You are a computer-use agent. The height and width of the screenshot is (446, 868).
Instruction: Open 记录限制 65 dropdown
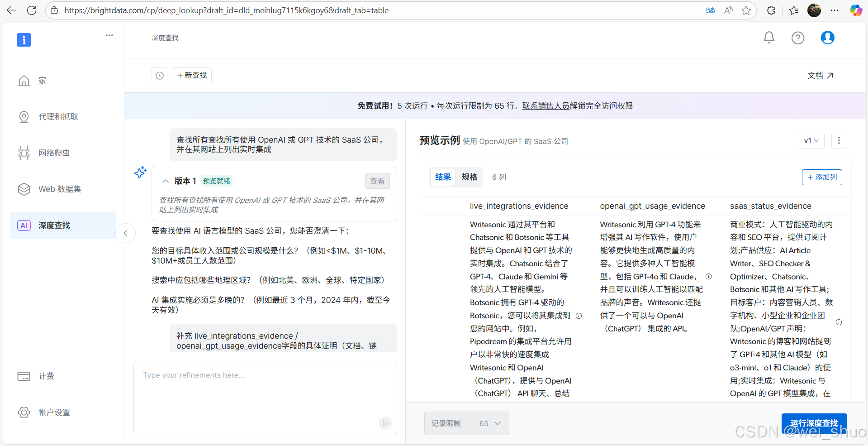pos(467,423)
